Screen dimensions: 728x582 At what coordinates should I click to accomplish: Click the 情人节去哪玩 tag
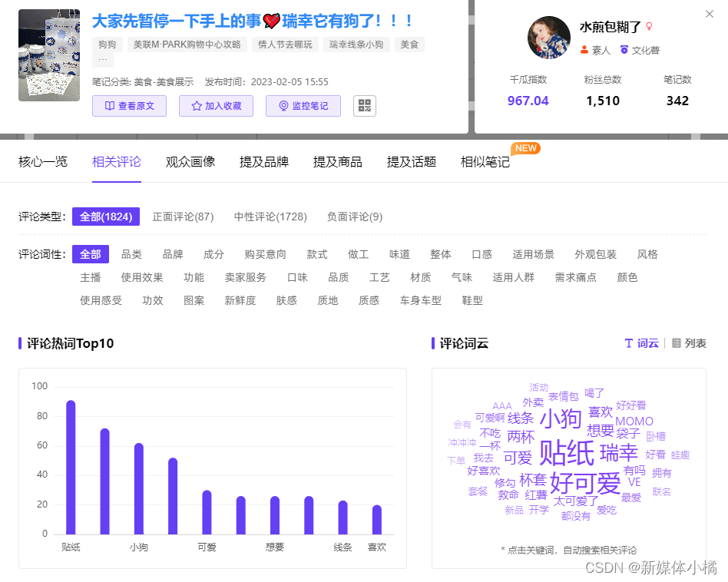click(x=285, y=45)
